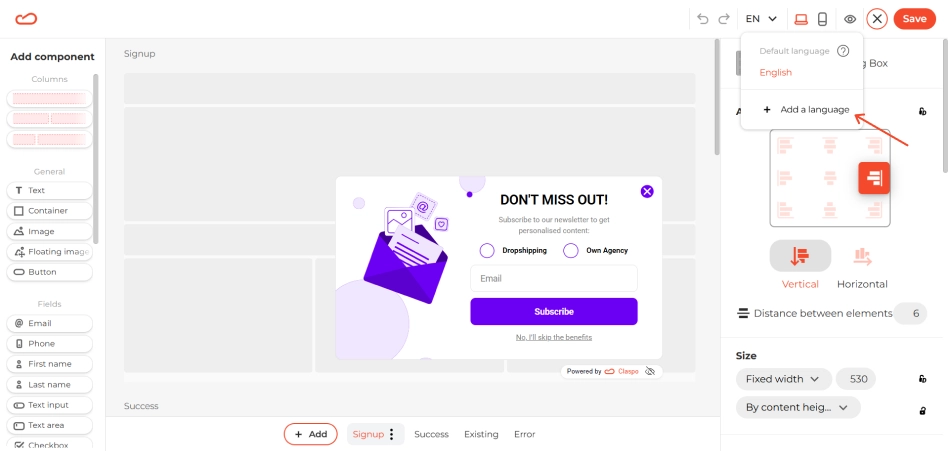Open preview with the eye icon

850,19
